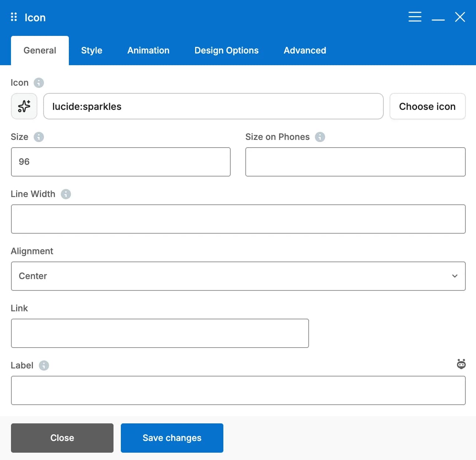Switch to the Style tab

(x=92, y=51)
